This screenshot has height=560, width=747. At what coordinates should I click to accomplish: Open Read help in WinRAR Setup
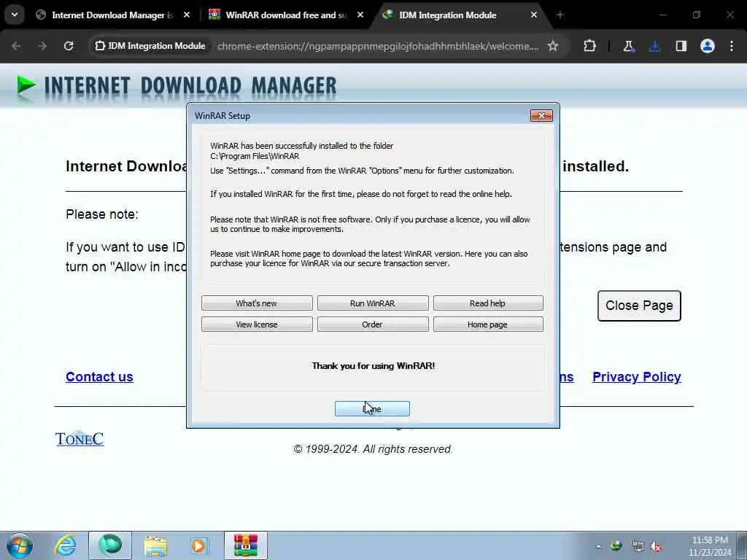(488, 303)
